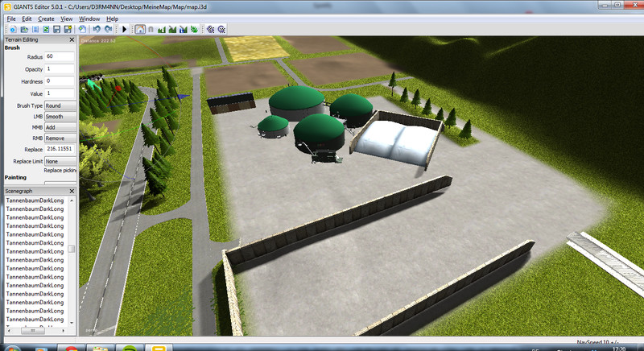Open the File menu
644x351 pixels.
11,19
